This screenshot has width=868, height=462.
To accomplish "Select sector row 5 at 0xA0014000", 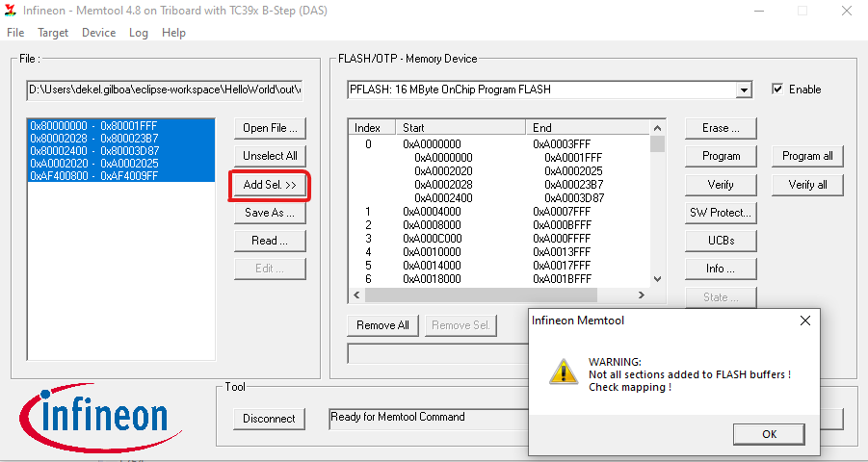I will pos(499,266).
